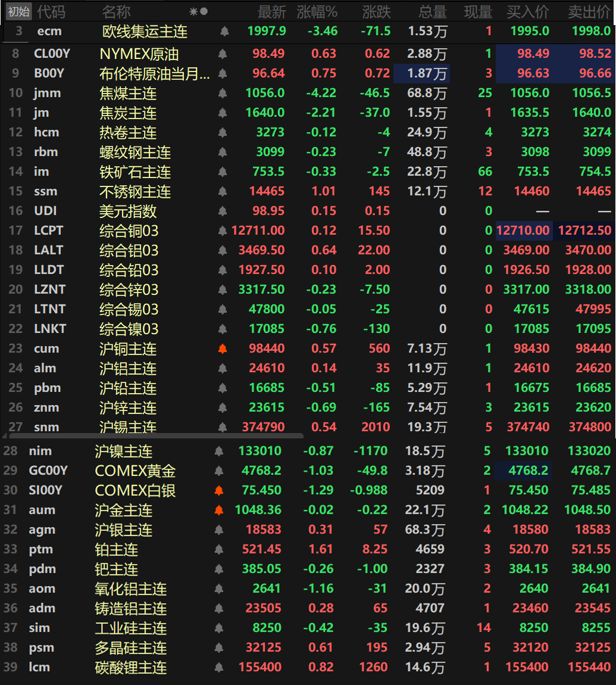Sort the list by 总量 column header
This screenshot has height=685, width=616.
[x=432, y=11]
